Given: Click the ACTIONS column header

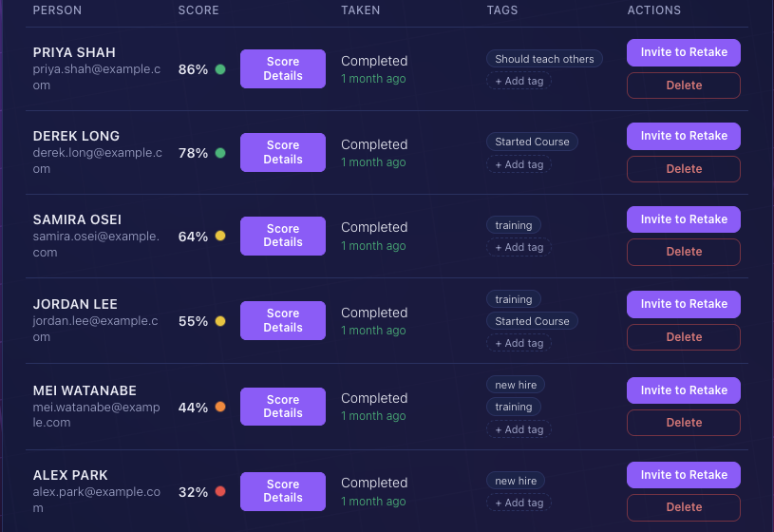Looking at the screenshot, I should tap(654, 10).
